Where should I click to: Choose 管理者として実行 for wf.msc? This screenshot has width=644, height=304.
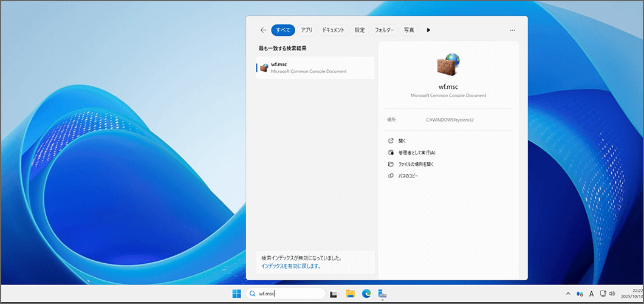coord(416,153)
